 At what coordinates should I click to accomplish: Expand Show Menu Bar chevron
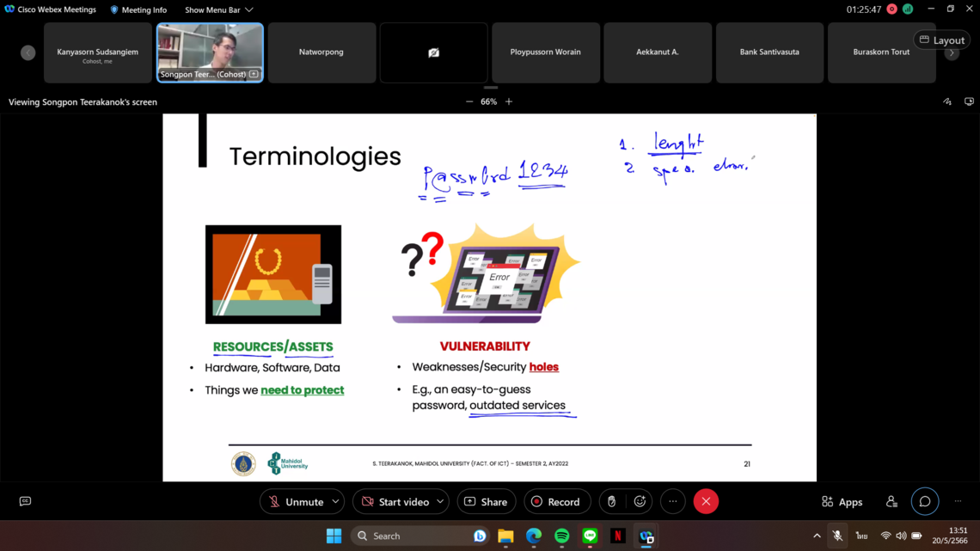[x=249, y=10]
